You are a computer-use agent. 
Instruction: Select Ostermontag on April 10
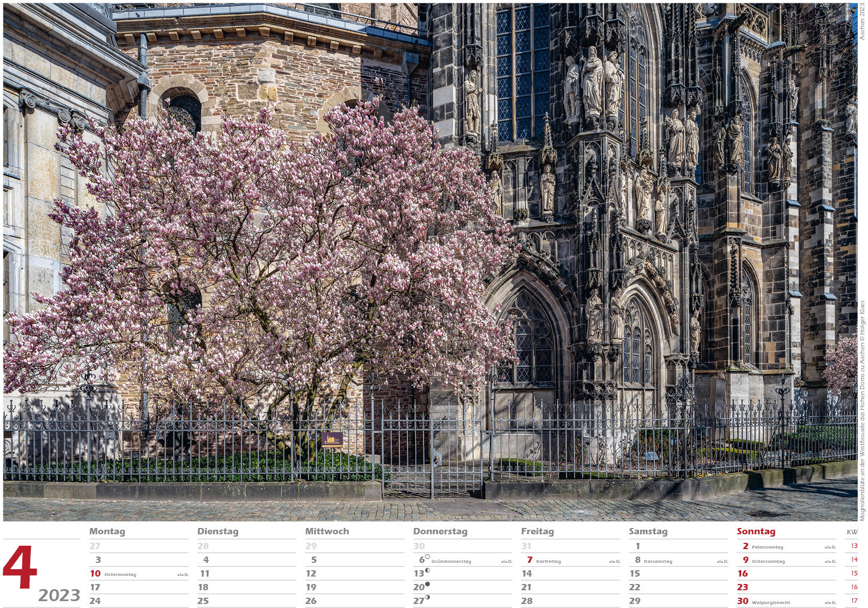pyautogui.click(x=120, y=574)
